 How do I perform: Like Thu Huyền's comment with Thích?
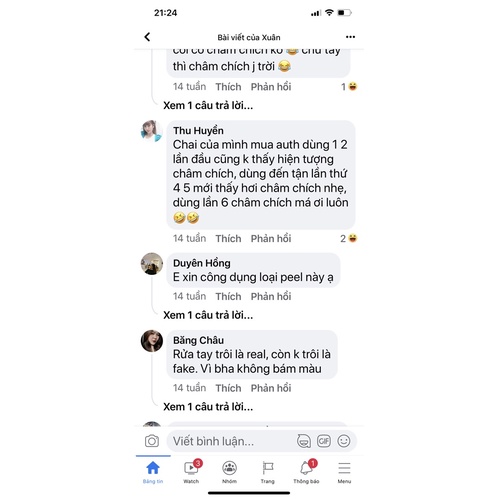coord(228,238)
